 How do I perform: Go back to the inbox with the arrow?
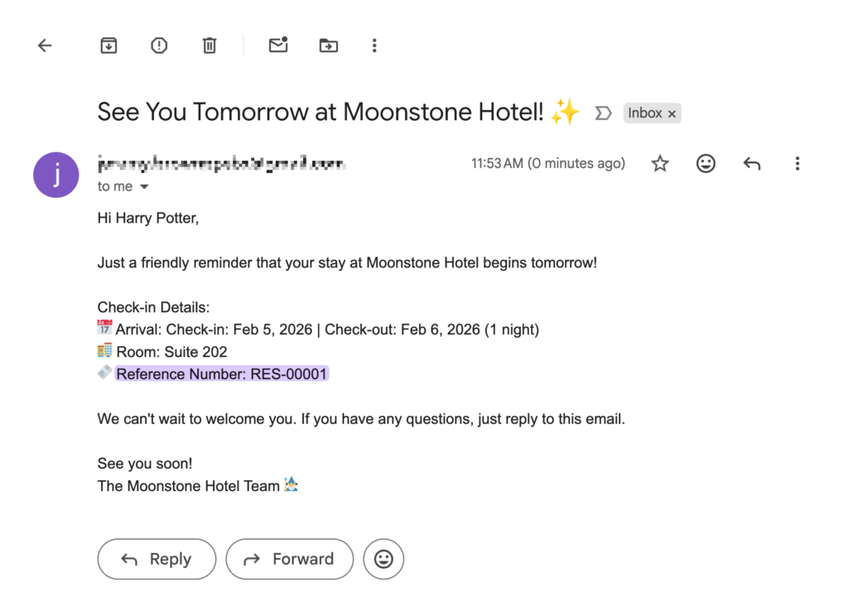tap(44, 46)
